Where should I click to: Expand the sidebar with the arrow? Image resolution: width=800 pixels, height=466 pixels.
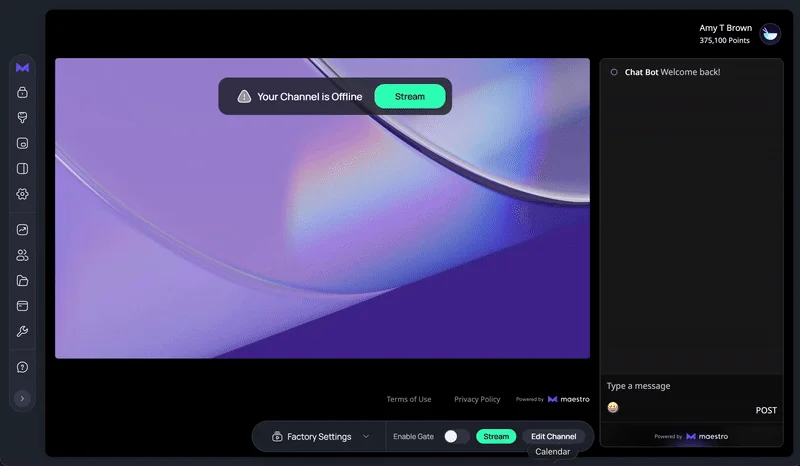click(x=22, y=399)
